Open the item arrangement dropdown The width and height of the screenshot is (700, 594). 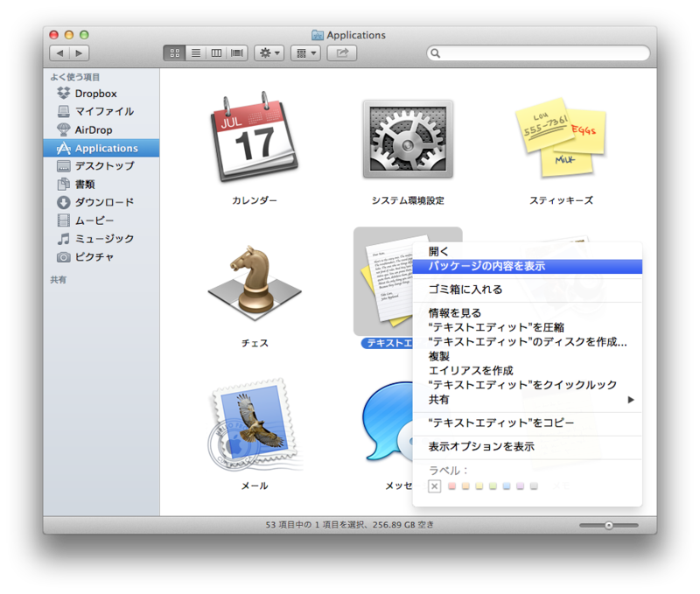point(304,52)
